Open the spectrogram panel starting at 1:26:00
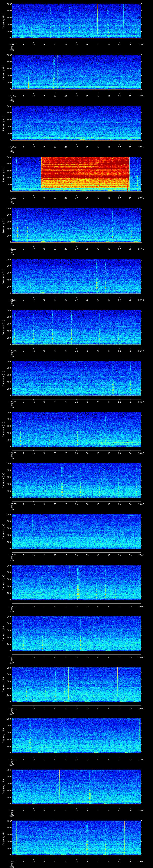Viewport: 153px width, 868px height. pos(76,531)
